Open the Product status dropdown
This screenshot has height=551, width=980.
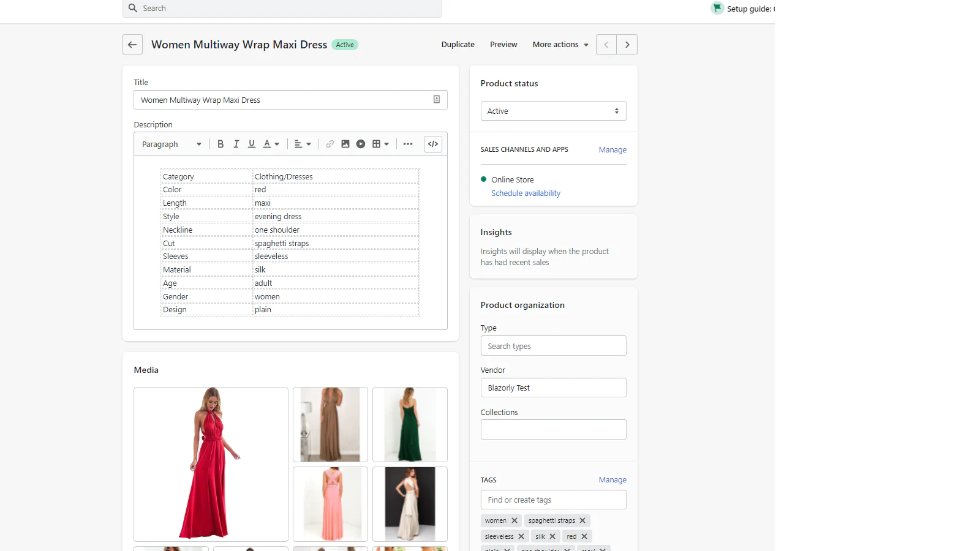[554, 111]
